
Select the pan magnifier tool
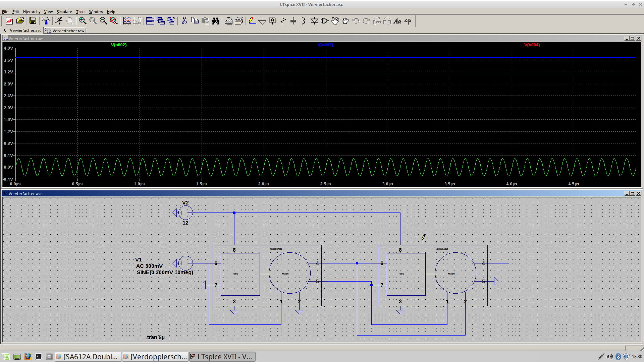[x=93, y=21]
